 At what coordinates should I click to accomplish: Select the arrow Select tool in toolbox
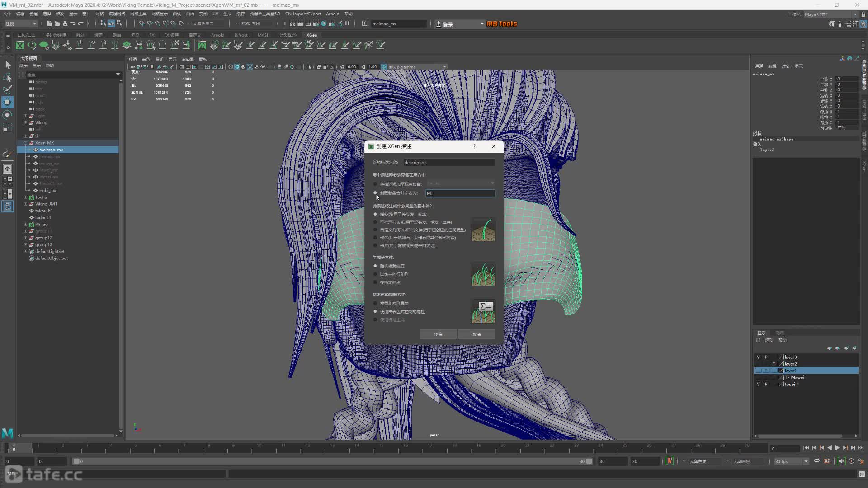pos(7,65)
